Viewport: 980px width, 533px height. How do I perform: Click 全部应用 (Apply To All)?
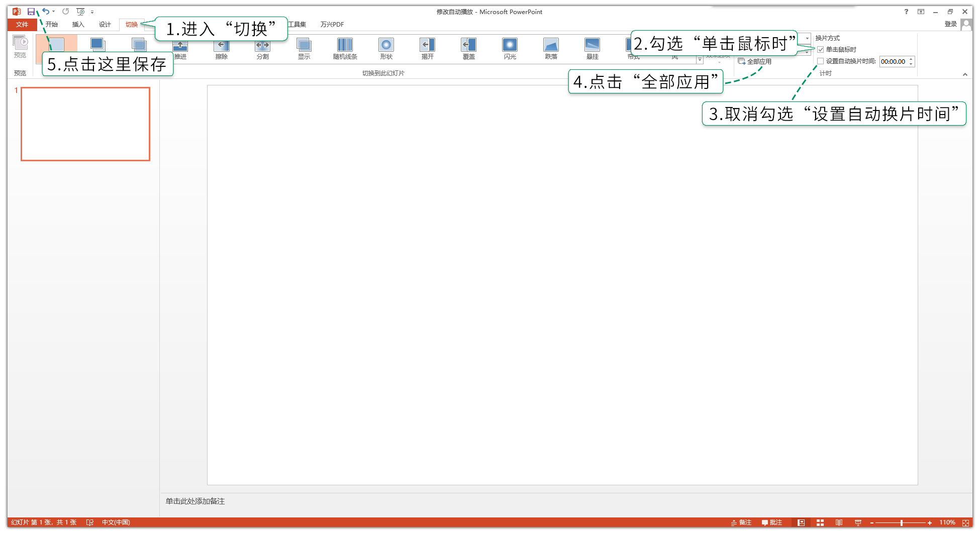[754, 61]
